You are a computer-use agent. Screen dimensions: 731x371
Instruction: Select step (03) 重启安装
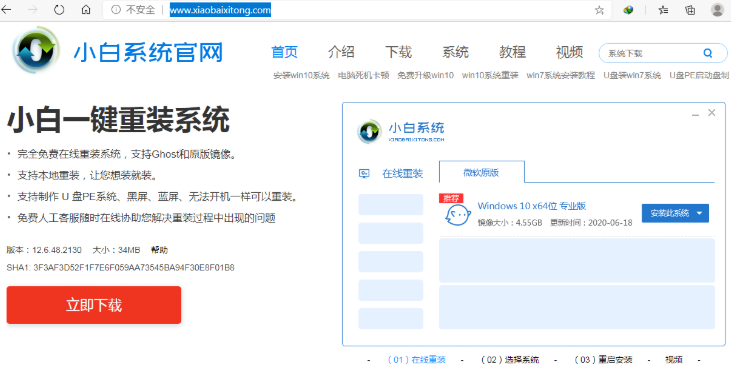click(x=603, y=360)
